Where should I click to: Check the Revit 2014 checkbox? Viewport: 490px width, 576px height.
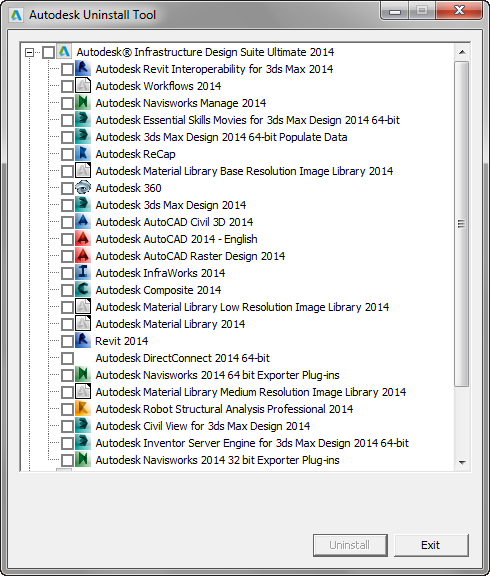tap(67, 341)
